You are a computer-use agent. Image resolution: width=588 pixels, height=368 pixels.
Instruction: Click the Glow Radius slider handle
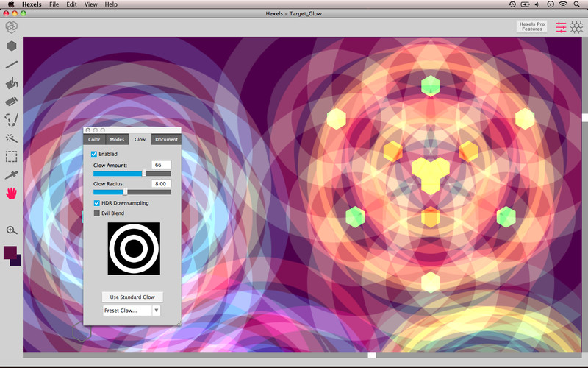click(x=125, y=192)
